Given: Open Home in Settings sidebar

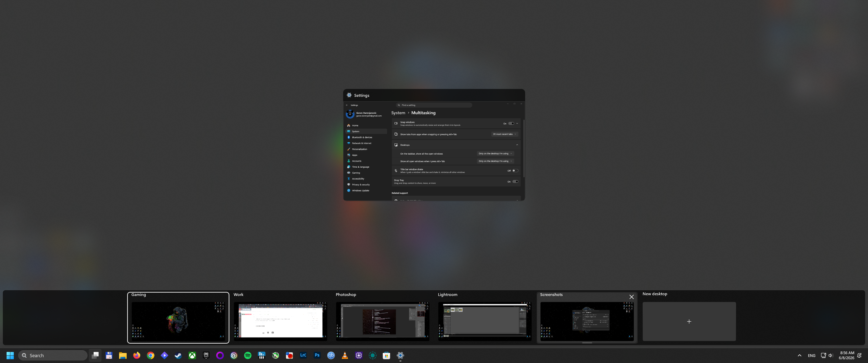Looking at the screenshot, I should tap(366, 126).
